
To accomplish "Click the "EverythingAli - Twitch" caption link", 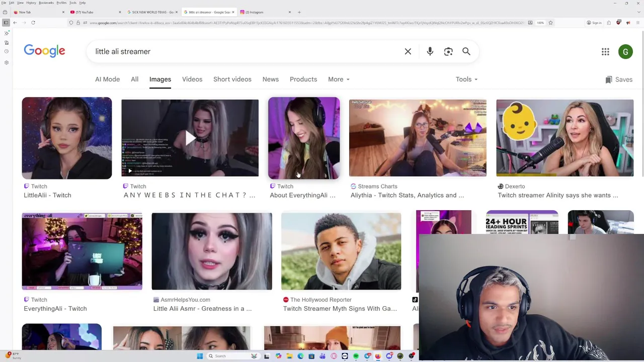I will [55, 309].
